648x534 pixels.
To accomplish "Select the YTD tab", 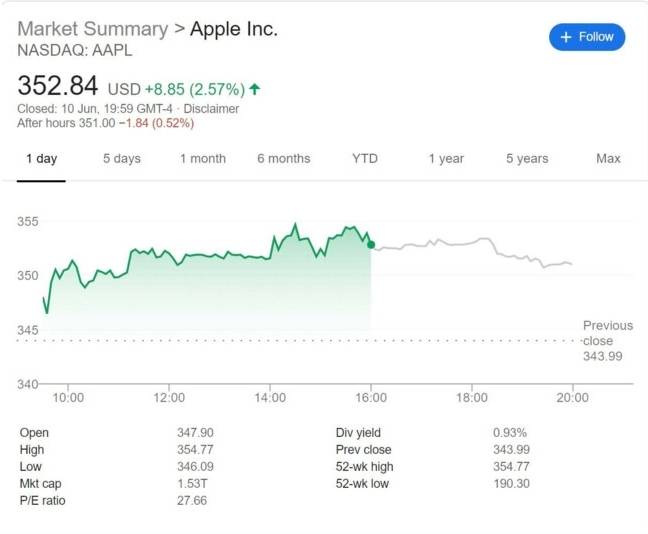I will 365,158.
